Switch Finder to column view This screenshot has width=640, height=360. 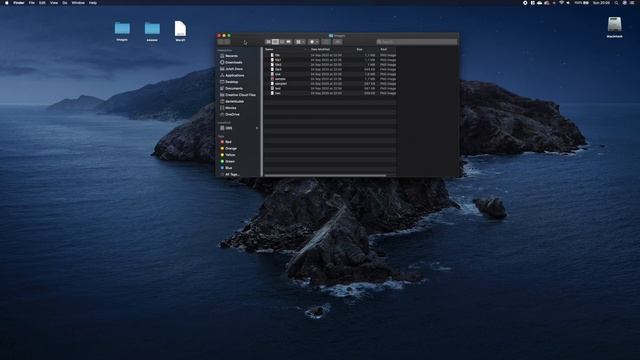(x=282, y=42)
